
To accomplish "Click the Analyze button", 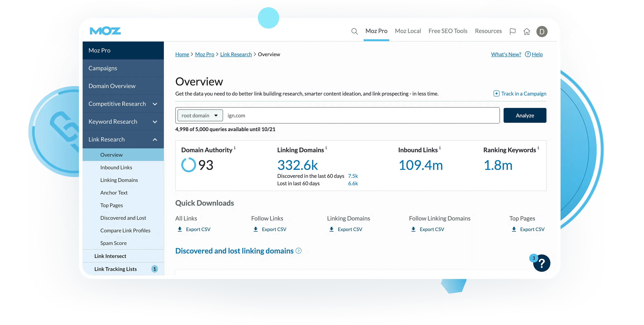I will (525, 115).
